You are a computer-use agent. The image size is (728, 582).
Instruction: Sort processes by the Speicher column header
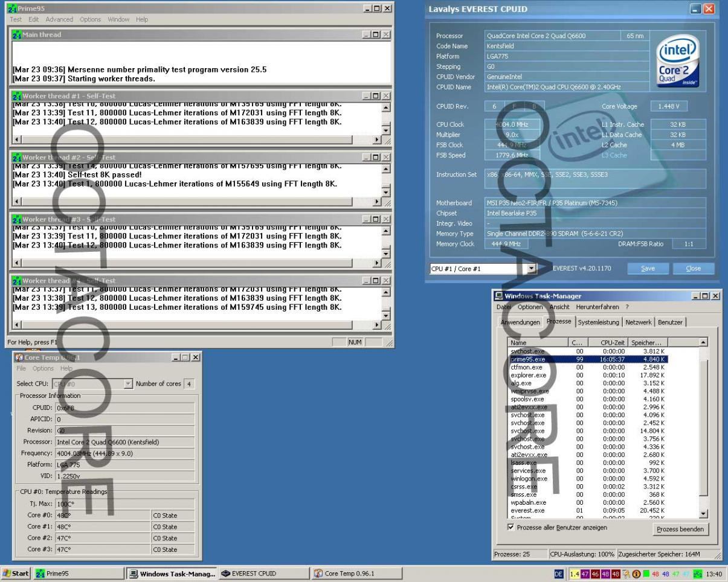pos(647,342)
